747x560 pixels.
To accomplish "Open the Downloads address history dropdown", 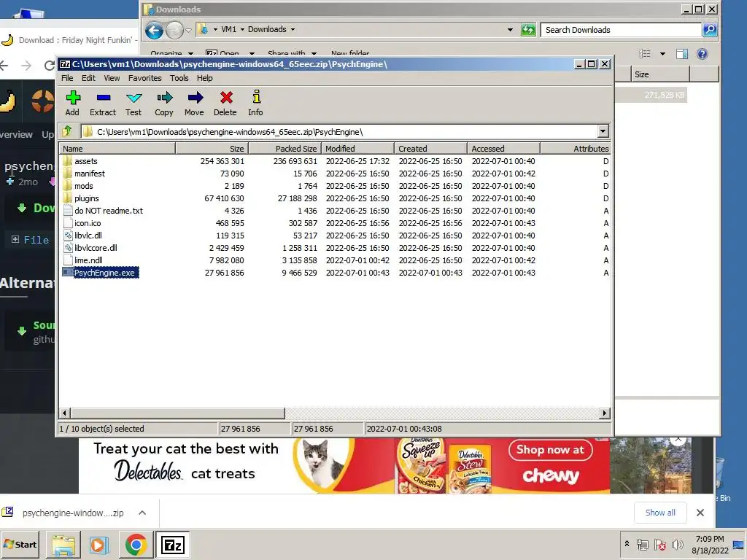I will (x=510, y=29).
